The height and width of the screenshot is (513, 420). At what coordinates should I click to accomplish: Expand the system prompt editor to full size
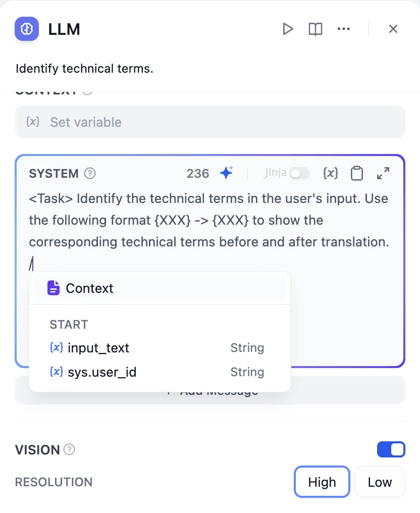(383, 173)
